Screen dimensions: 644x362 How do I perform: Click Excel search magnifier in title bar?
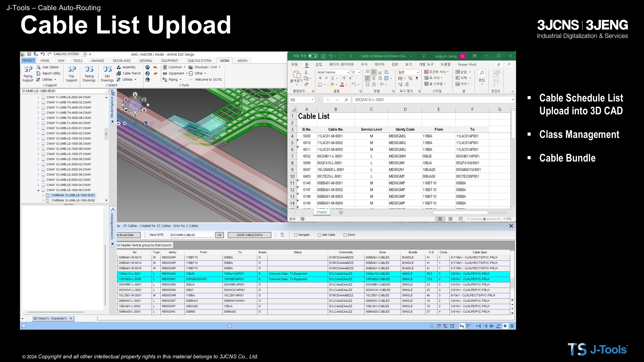click(x=424, y=56)
